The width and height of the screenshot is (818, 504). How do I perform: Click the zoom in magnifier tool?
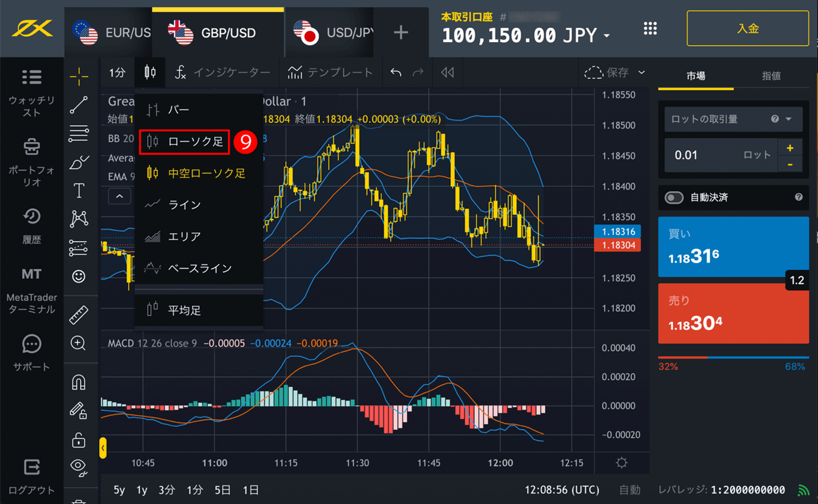78,343
